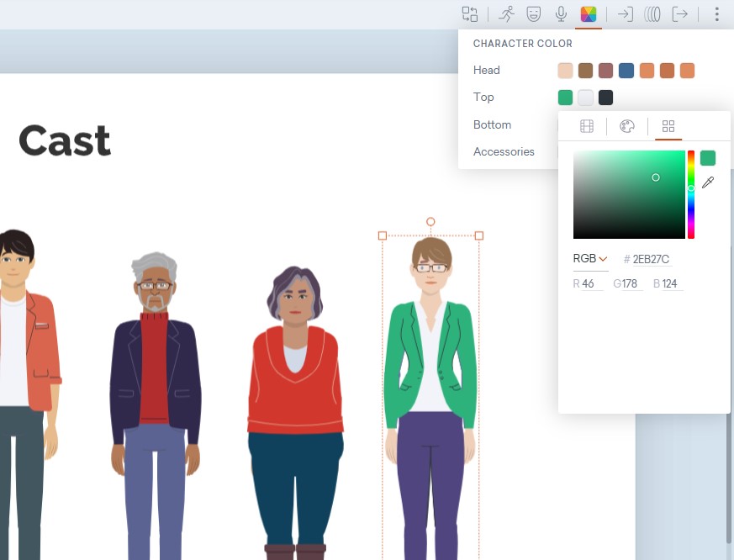This screenshot has height=560, width=734.
Task: Click the enter effect arrow icon
Action: click(x=625, y=14)
